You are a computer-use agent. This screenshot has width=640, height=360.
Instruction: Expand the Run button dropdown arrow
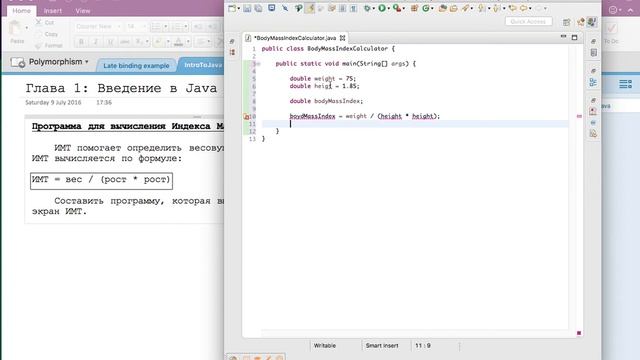389,9
